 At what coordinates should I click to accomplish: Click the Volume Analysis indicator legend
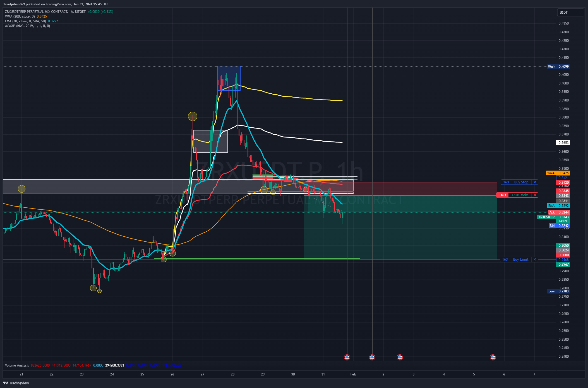[x=17, y=365]
